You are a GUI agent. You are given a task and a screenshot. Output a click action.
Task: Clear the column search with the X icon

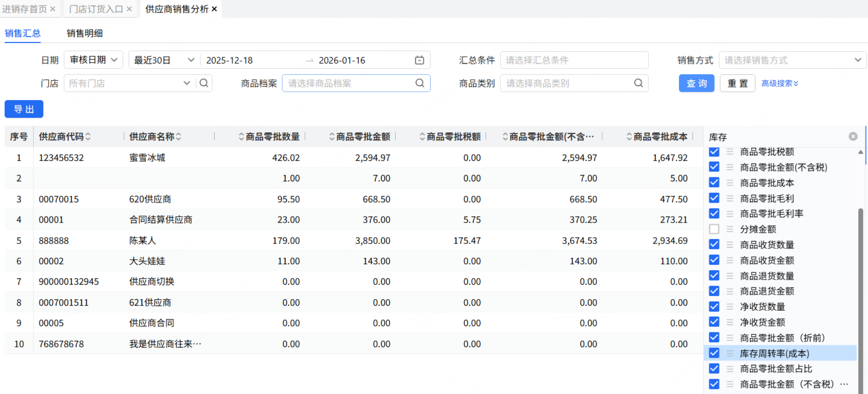coord(853,136)
